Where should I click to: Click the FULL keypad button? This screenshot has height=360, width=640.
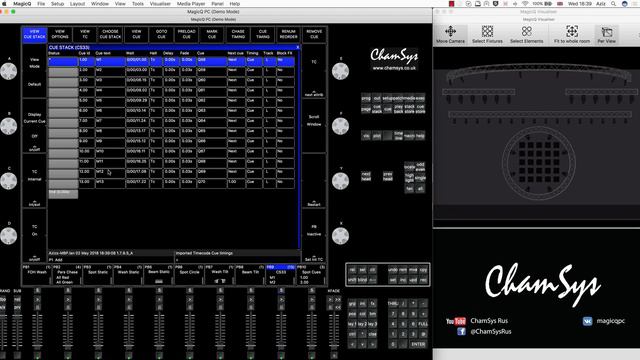click(x=423, y=324)
